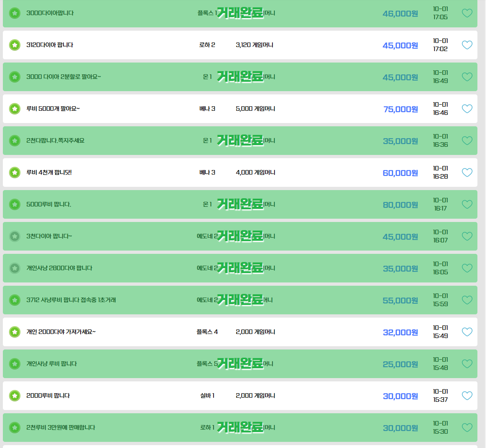Click heart icon for 개인 2000다야 가져가세요~
486x448 pixels.
[467, 332]
